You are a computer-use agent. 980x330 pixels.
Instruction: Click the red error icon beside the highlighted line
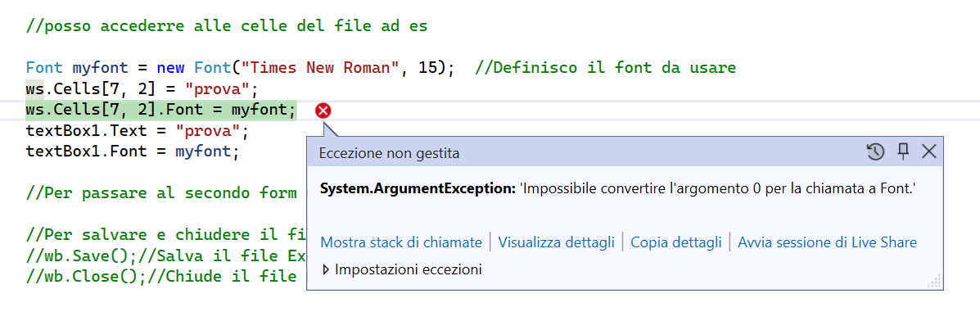click(x=323, y=111)
